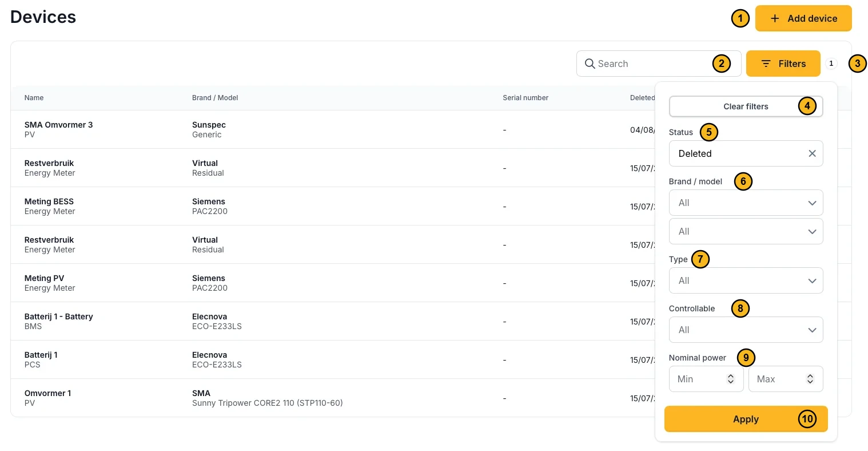Click the active filter count badge
The width and height of the screenshot is (868, 451).
[x=831, y=64]
